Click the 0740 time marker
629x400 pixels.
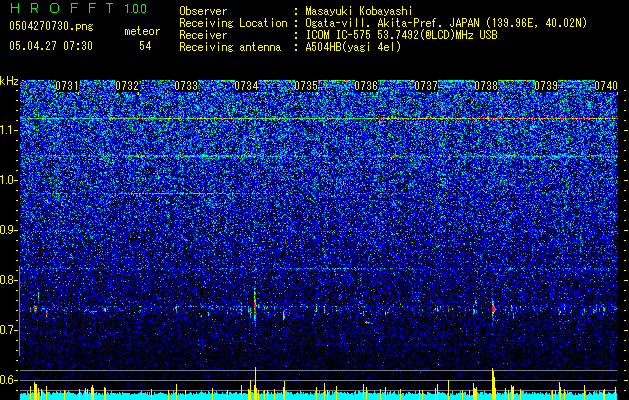point(606,86)
